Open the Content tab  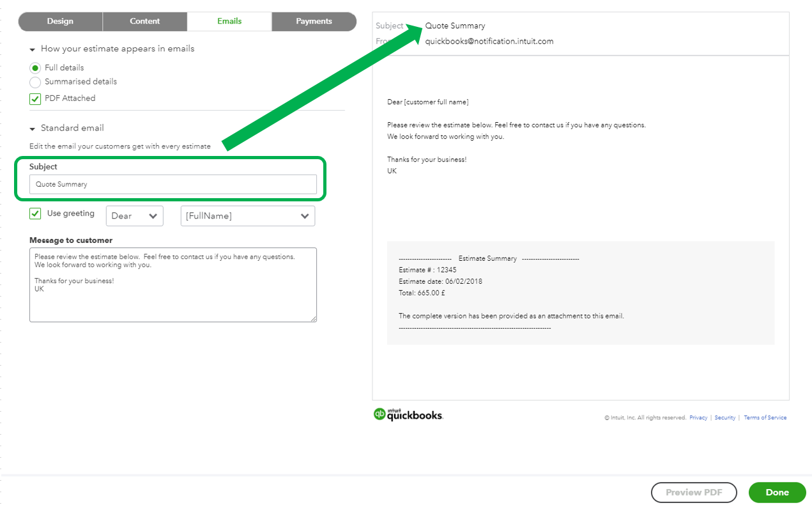[x=145, y=21]
